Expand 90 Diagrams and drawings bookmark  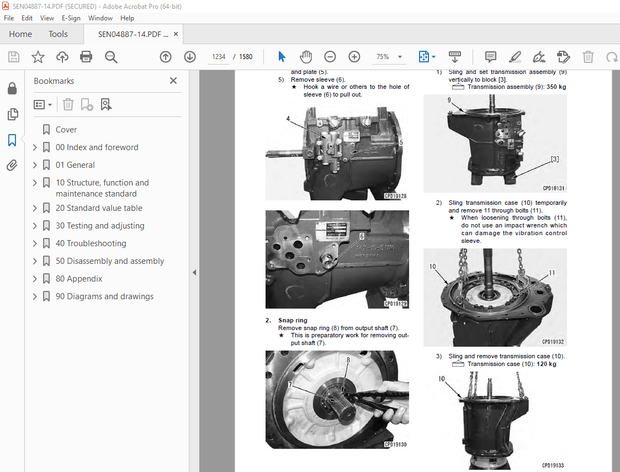click(x=35, y=296)
